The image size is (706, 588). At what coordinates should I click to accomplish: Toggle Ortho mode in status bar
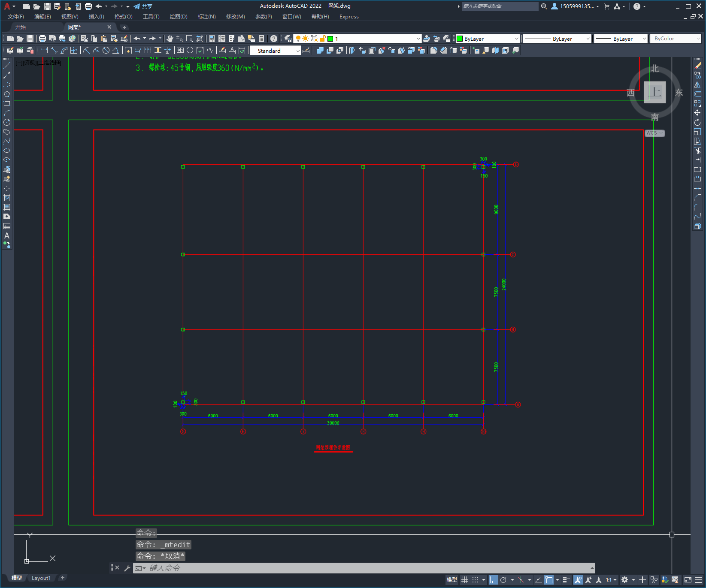tap(494, 580)
